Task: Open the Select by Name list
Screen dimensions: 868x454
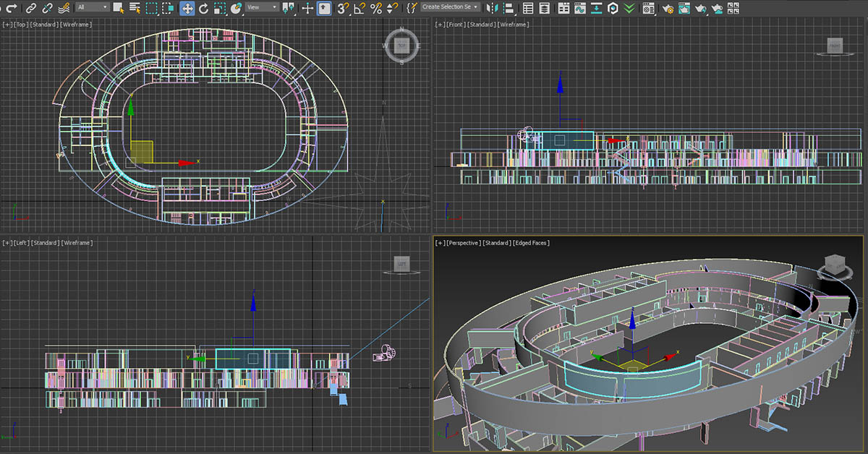Action: (135, 8)
